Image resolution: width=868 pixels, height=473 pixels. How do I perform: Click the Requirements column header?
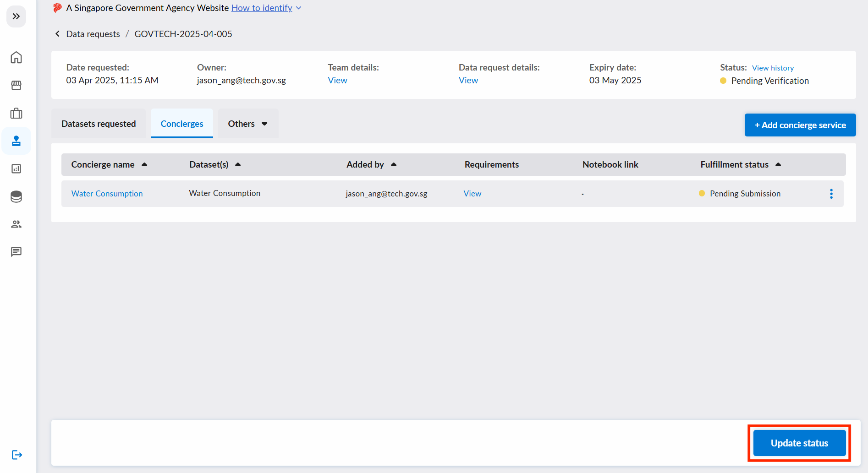tap(492, 164)
